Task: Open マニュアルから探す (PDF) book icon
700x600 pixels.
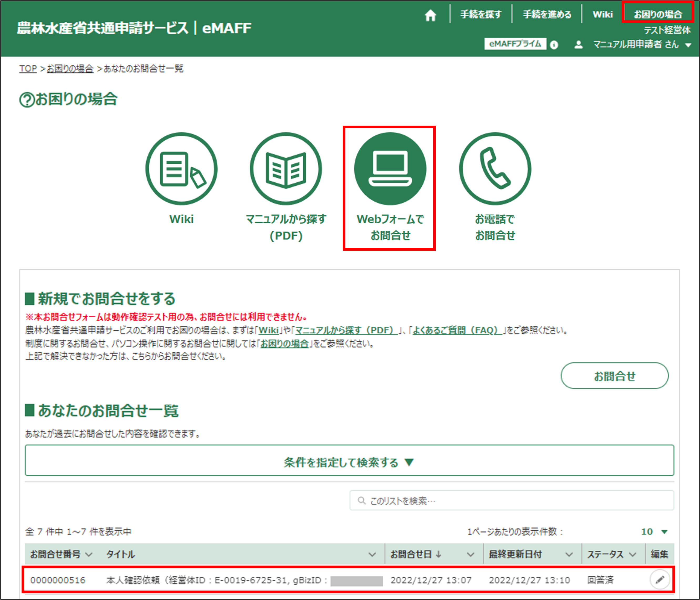Action: [286, 168]
